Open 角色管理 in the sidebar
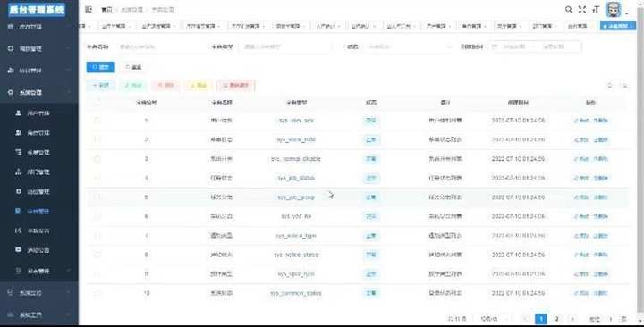Viewport: 644px width, 327px height. pyautogui.click(x=39, y=133)
